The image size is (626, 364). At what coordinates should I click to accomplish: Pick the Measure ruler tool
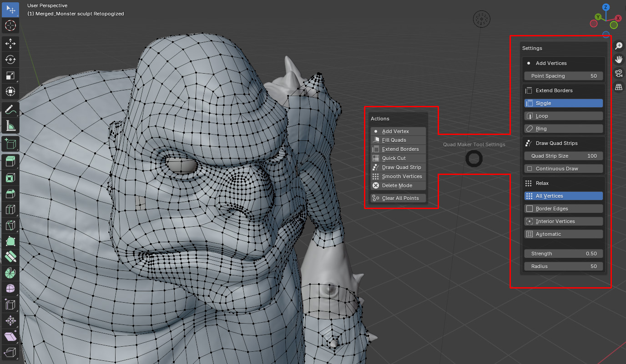click(x=10, y=125)
